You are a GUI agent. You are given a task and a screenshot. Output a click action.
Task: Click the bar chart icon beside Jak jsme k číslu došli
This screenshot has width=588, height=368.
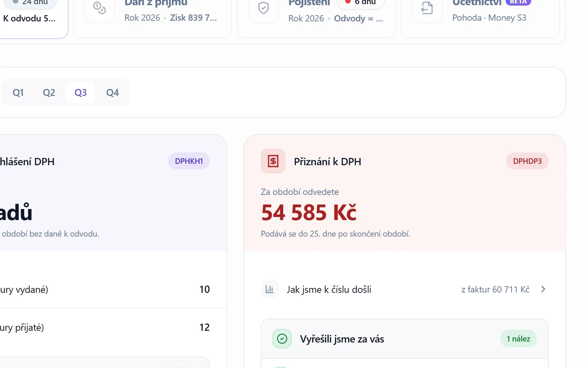270,289
